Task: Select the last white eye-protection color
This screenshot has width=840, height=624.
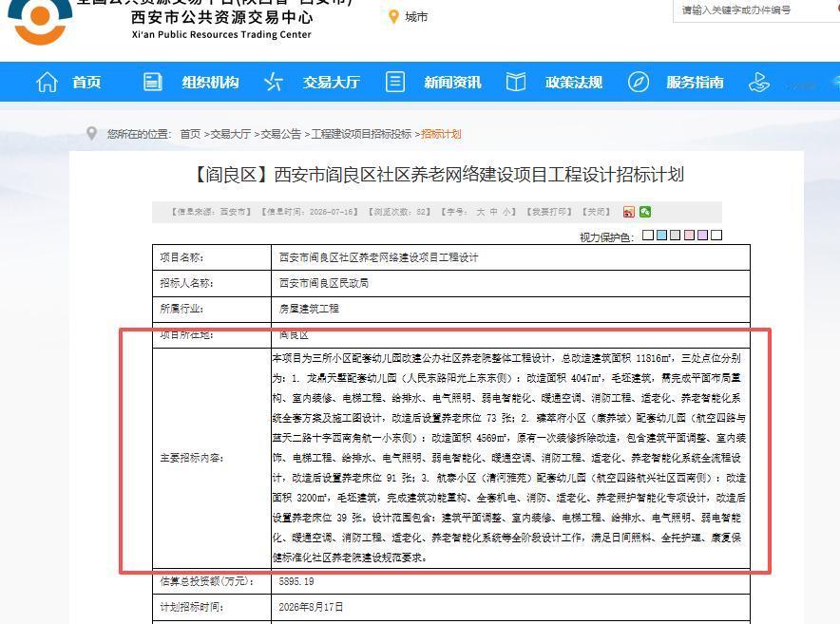Action: 716,236
